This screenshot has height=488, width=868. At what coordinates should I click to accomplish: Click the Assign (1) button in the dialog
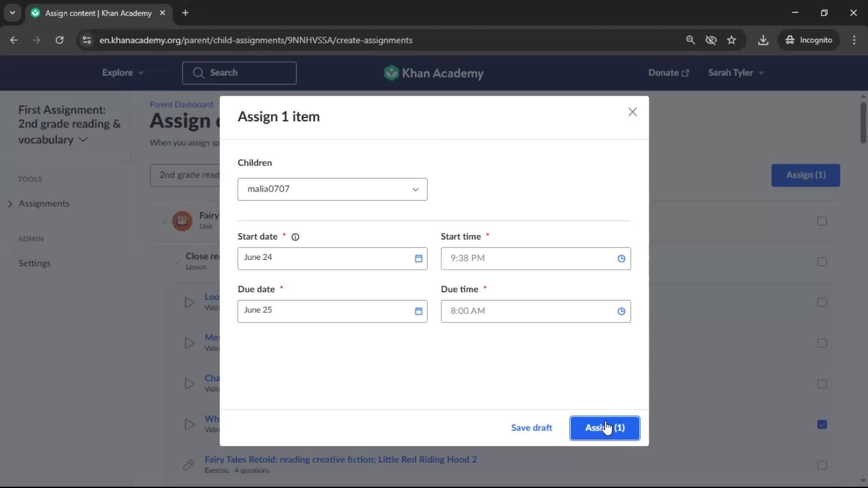coord(605,428)
